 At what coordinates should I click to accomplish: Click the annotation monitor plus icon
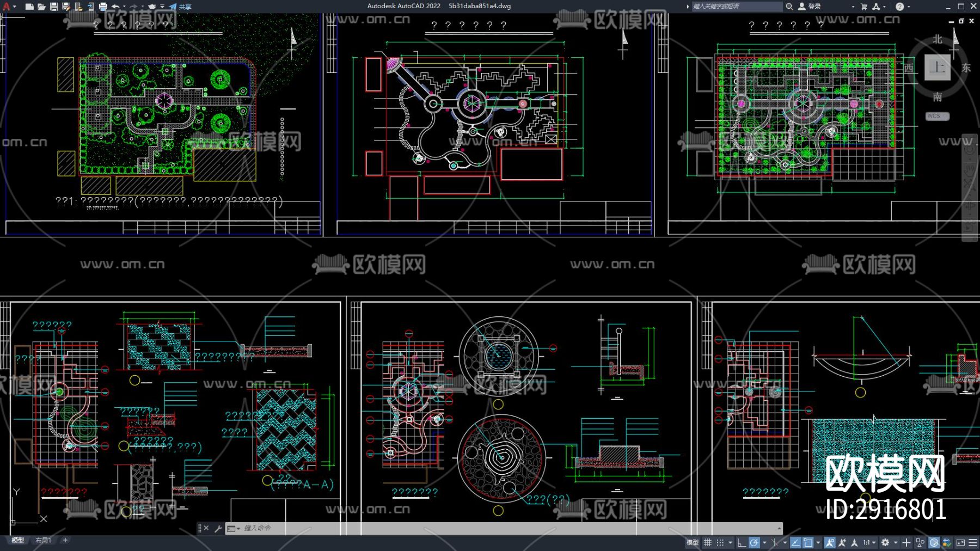906,542
